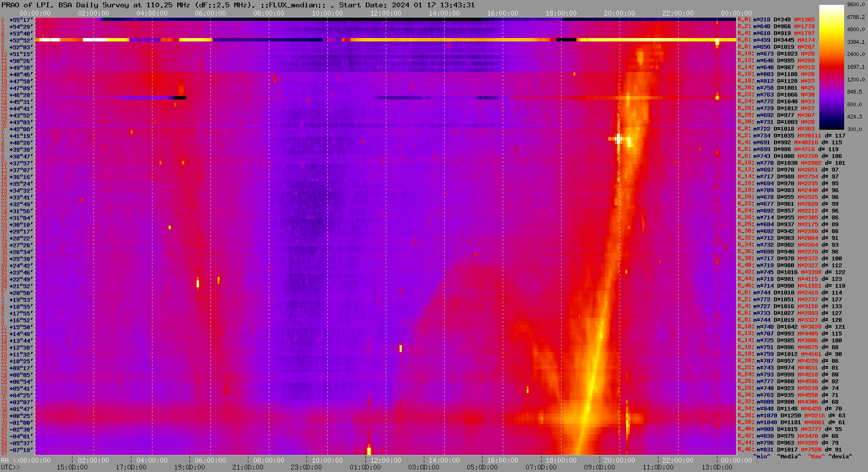Select declination label +40°28'
Viewport: 868px width, 472px height.
point(21,143)
